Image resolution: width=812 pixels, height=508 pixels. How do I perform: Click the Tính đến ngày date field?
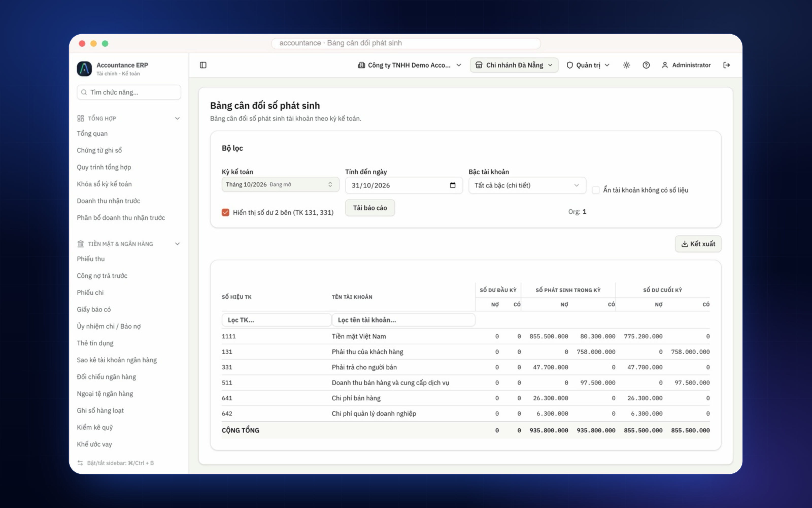click(404, 185)
